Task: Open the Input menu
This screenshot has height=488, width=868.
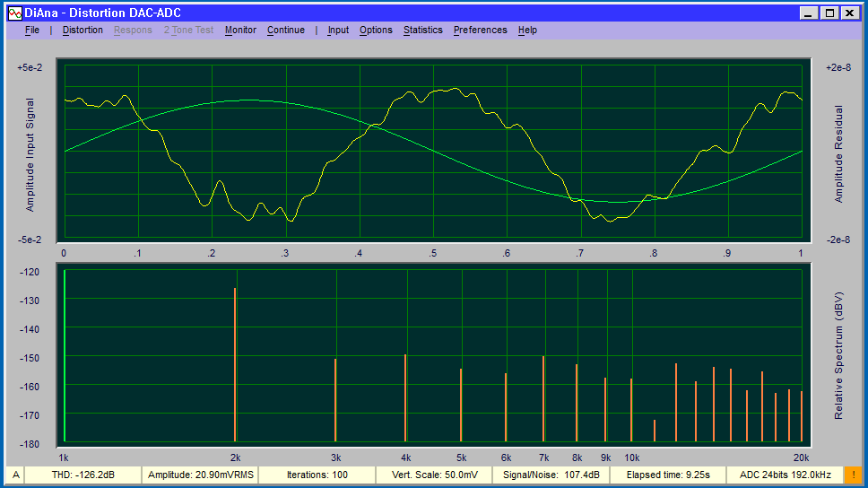Action: tap(338, 30)
